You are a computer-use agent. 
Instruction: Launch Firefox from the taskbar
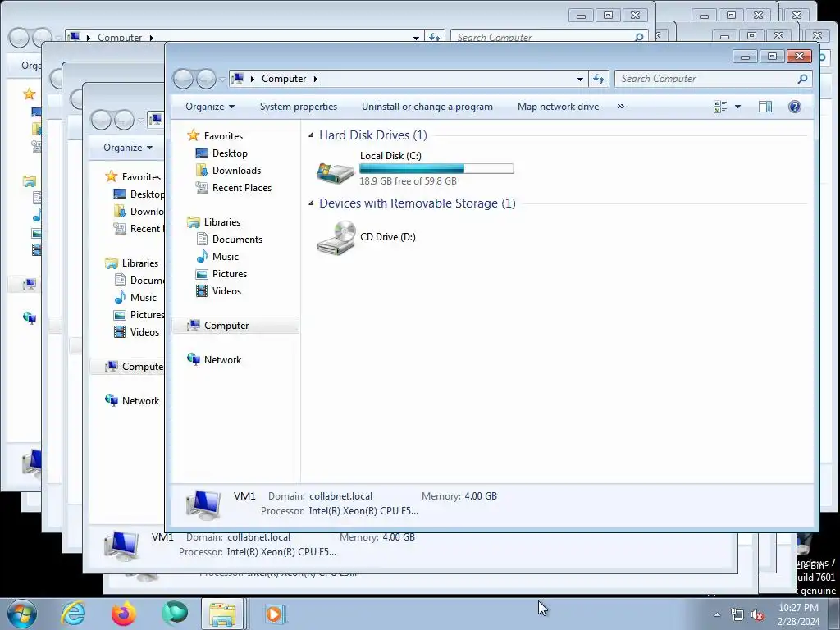(124, 614)
